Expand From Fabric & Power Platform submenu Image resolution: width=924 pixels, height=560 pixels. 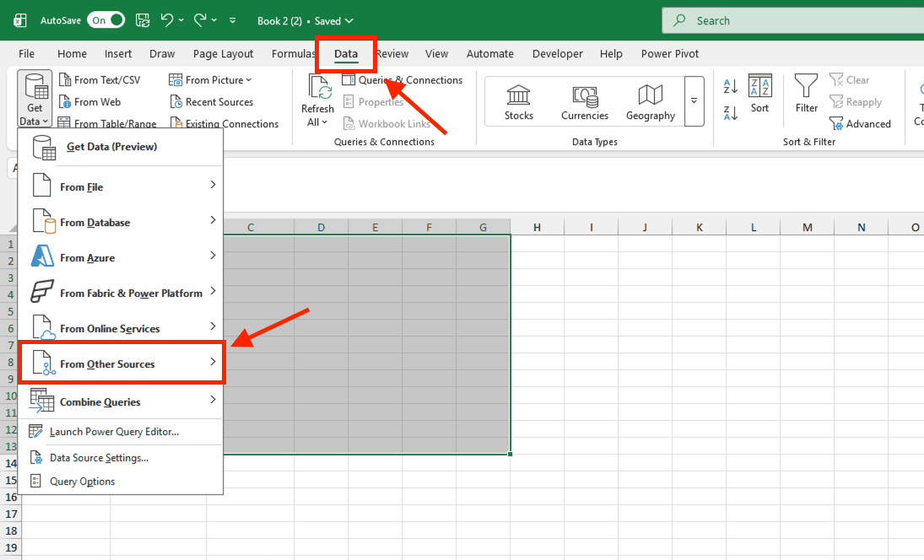tap(120, 292)
